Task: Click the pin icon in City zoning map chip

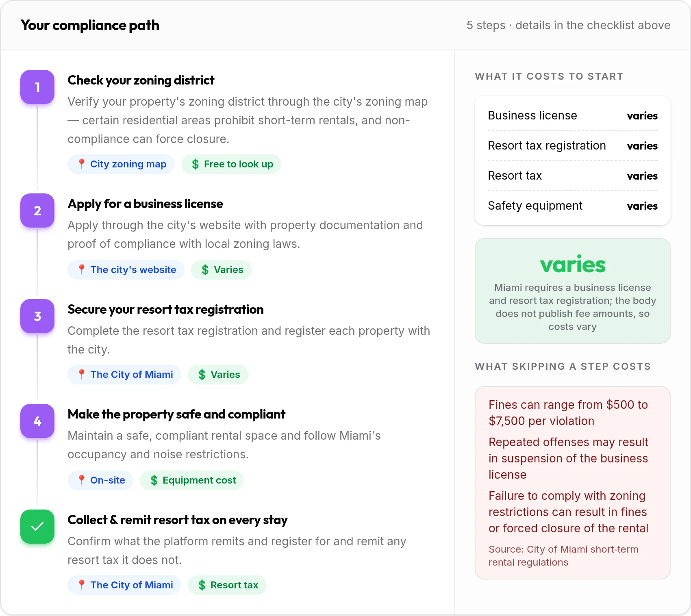Action: [81, 164]
